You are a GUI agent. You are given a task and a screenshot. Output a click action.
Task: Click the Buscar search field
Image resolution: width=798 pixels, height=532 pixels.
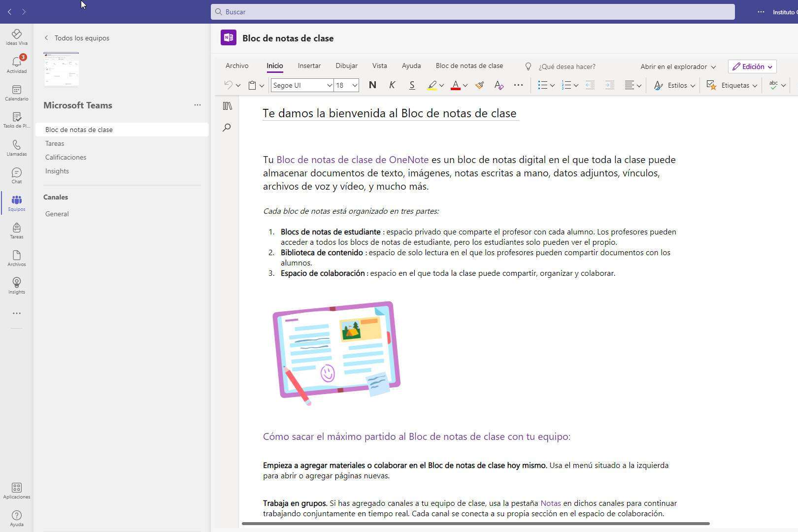[x=473, y=12]
